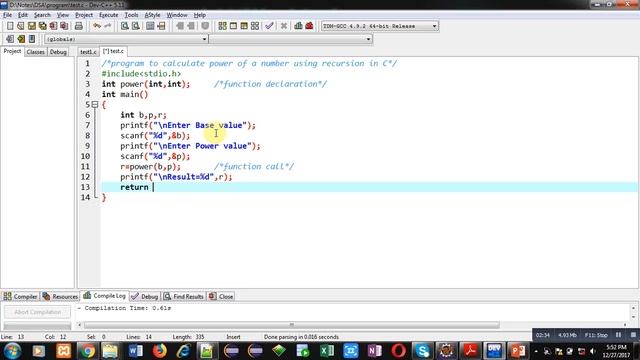640x360 pixels.
Task: Open the Tools menu
Action: point(131,15)
